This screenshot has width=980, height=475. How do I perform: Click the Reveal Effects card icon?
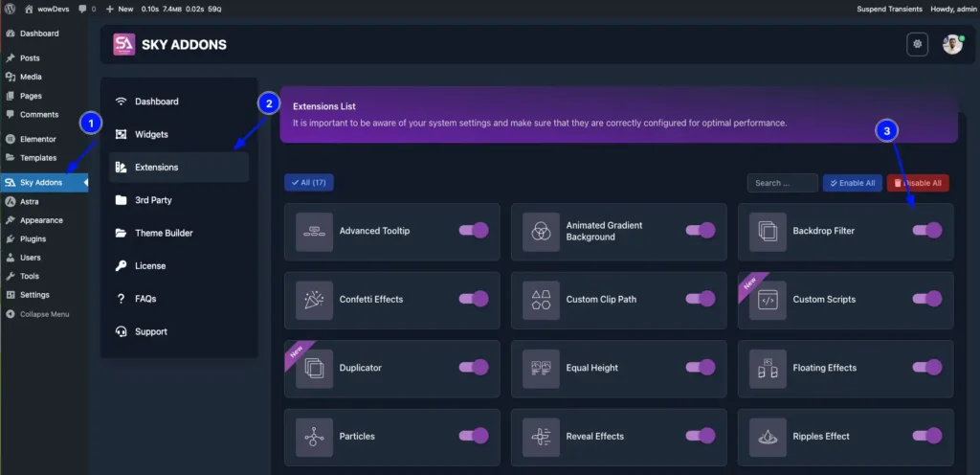click(x=542, y=438)
